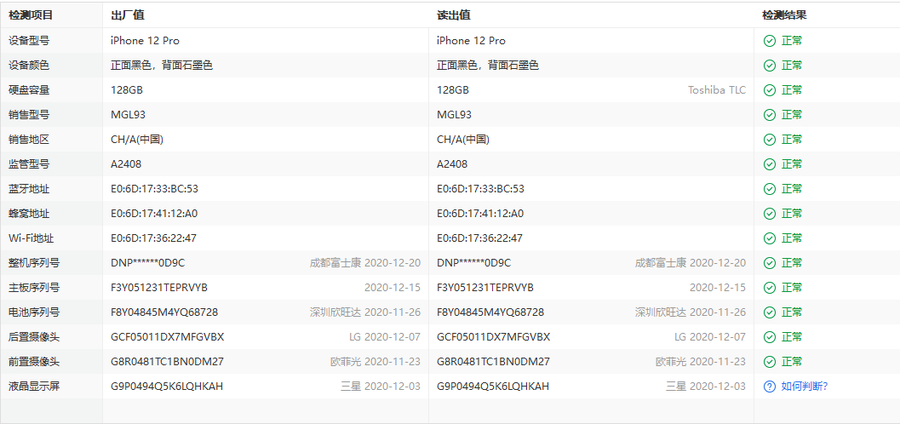This screenshot has width=900, height=424.
Task: Click the green check icon in 设备颜色 row
Action: tap(769, 65)
